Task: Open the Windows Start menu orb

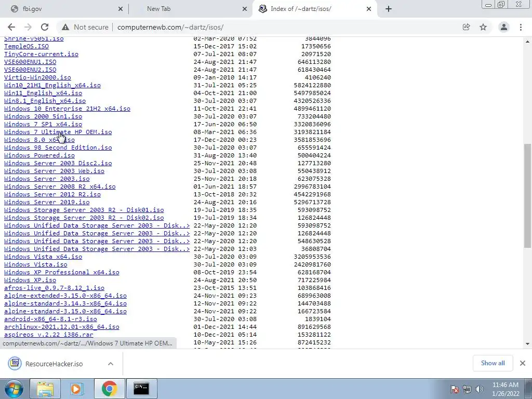Action: [14, 389]
